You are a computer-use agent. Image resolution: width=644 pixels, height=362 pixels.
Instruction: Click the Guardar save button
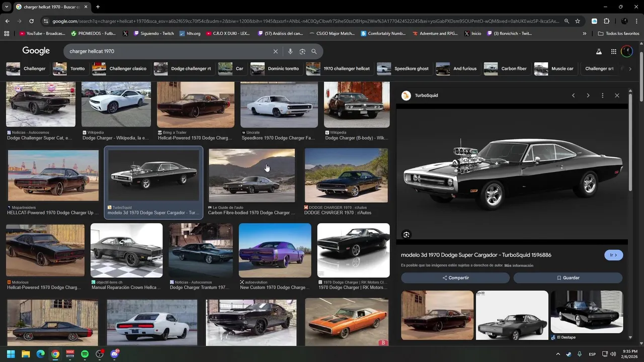click(x=568, y=278)
